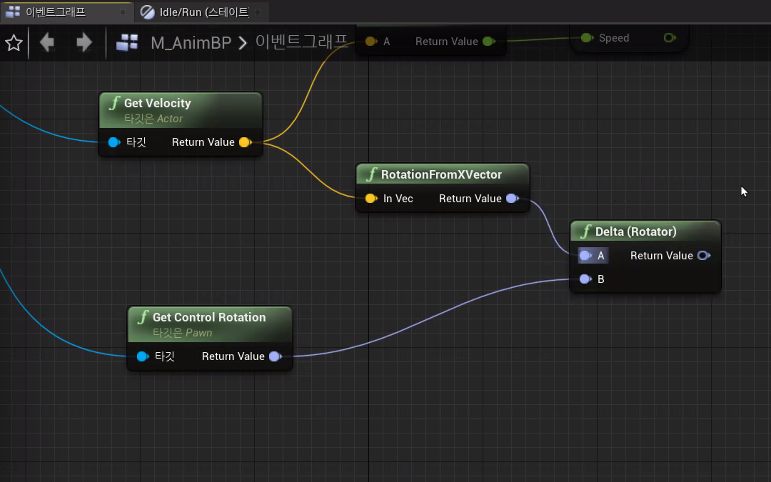Screen dimensions: 771x482
Task: Click the function icon on Get Control Rotation
Action: [x=143, y=317]
